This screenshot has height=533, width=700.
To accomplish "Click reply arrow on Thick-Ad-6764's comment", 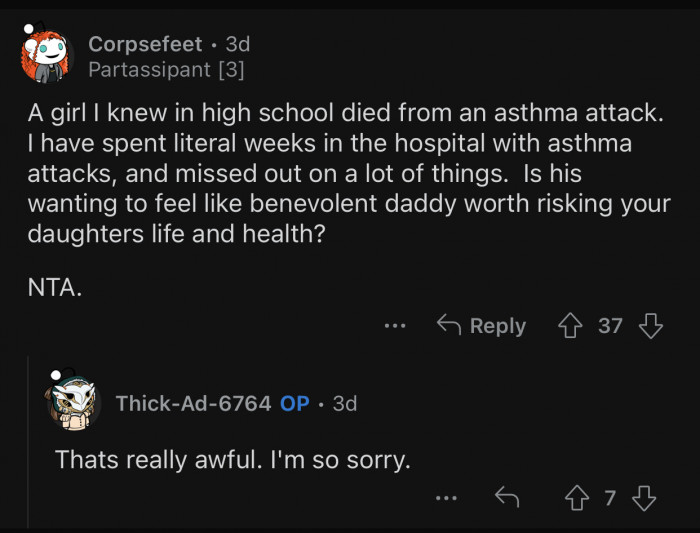I will 507,498.
